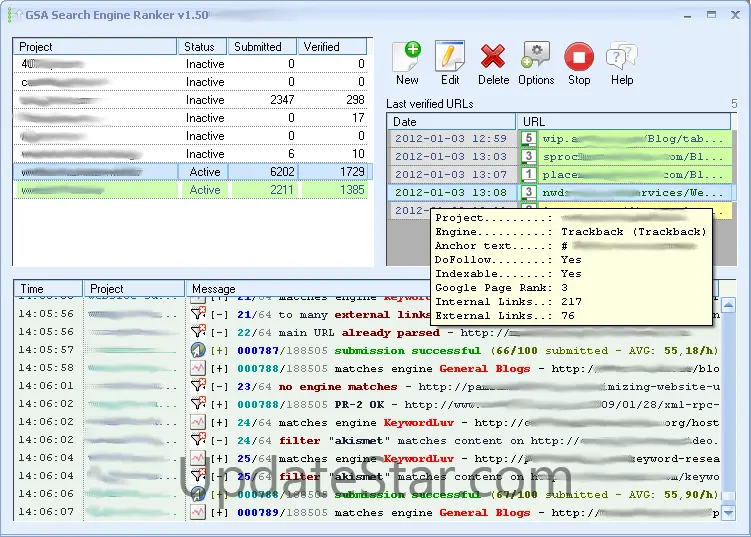Image resolution: width=751 pixels, height=537 pixels.
Task: Click filter icon on 14:06:01 no engine matches row
Action: pyautogui.click(x=198, y=387)
